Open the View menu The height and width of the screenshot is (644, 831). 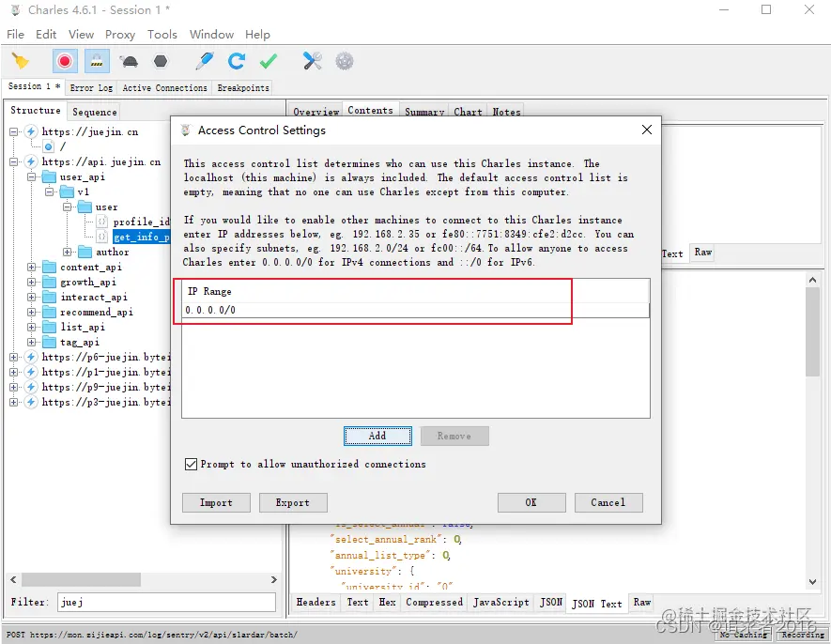pos(81,35)
